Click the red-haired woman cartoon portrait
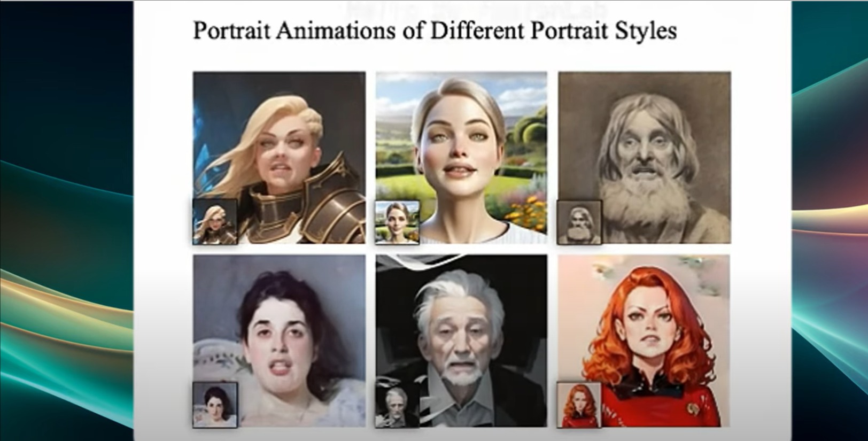Viewport: 868px width, 441px height. (644, 341)
